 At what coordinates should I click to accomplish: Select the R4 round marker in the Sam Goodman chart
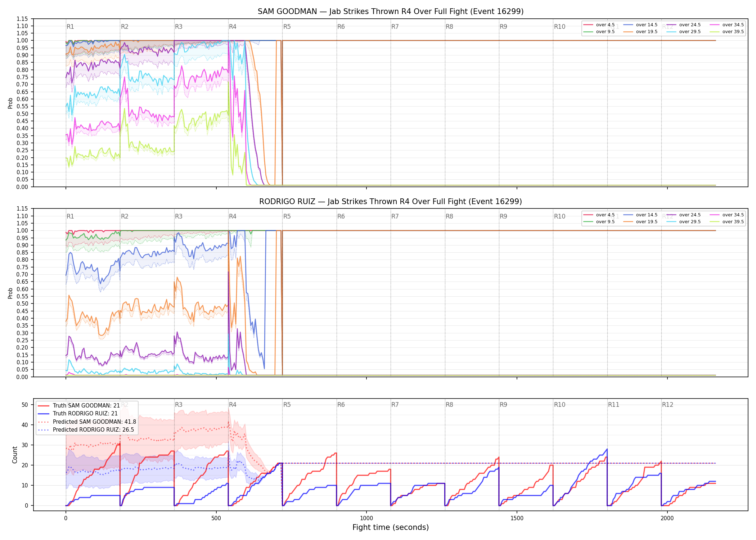[233, 27]
